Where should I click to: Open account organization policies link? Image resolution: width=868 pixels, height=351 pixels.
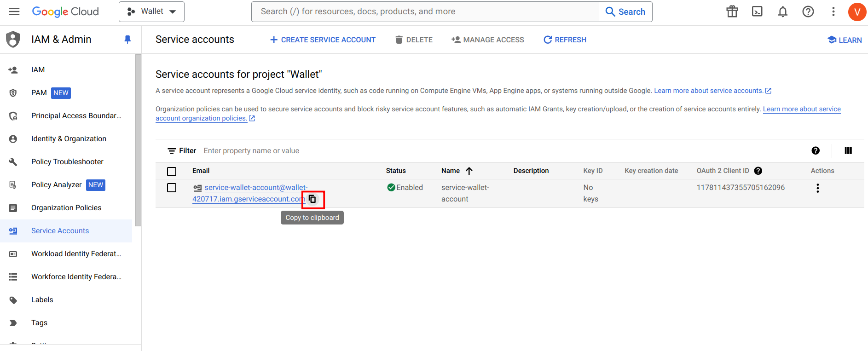[x=205, y=118]
